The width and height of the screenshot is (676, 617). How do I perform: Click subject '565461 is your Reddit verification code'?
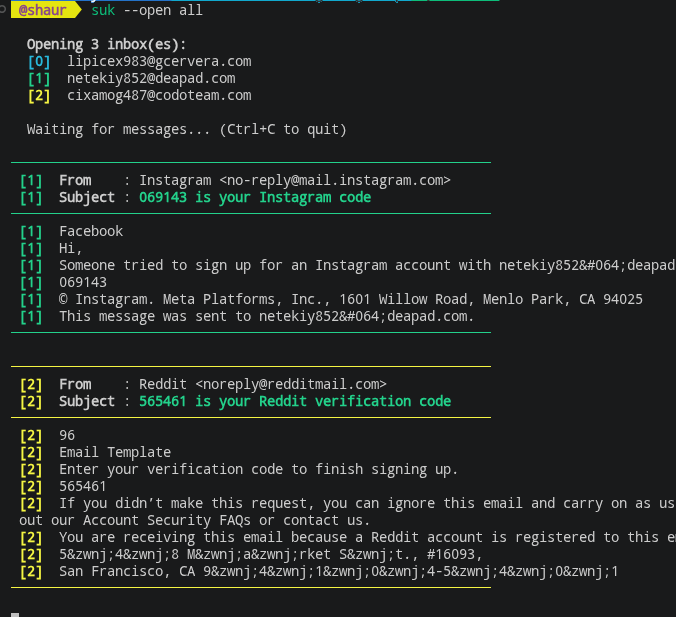(x=295, y=401)
